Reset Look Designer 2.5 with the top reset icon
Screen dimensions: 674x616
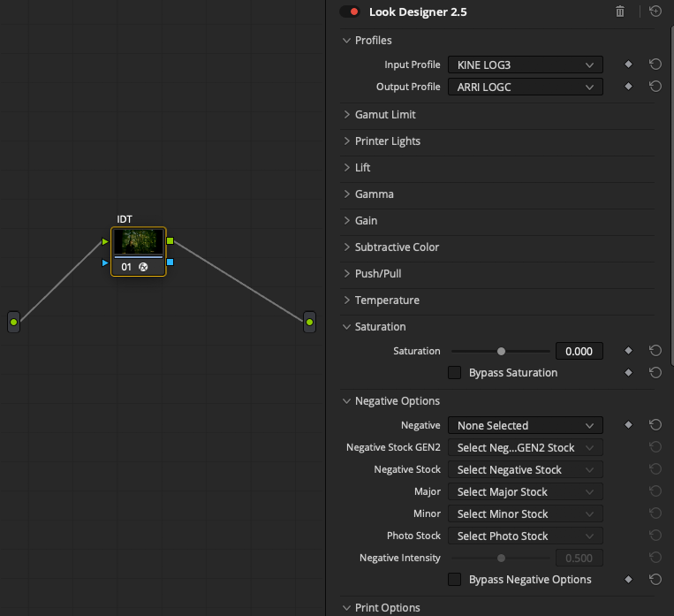click(x=655, y=11)
